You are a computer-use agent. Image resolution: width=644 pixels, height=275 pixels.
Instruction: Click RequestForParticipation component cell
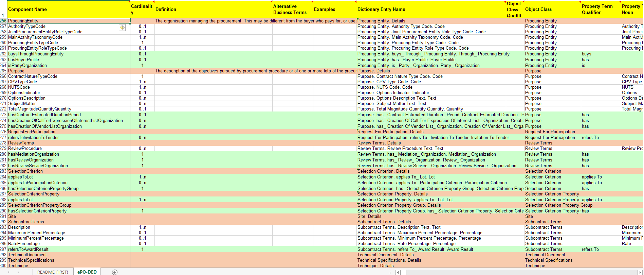click(69, 132)
